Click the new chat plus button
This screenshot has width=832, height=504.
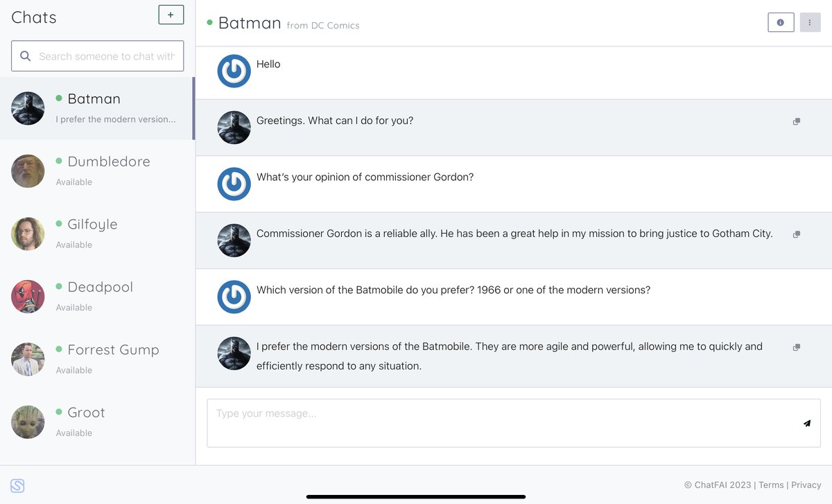[x=171, y=15]
